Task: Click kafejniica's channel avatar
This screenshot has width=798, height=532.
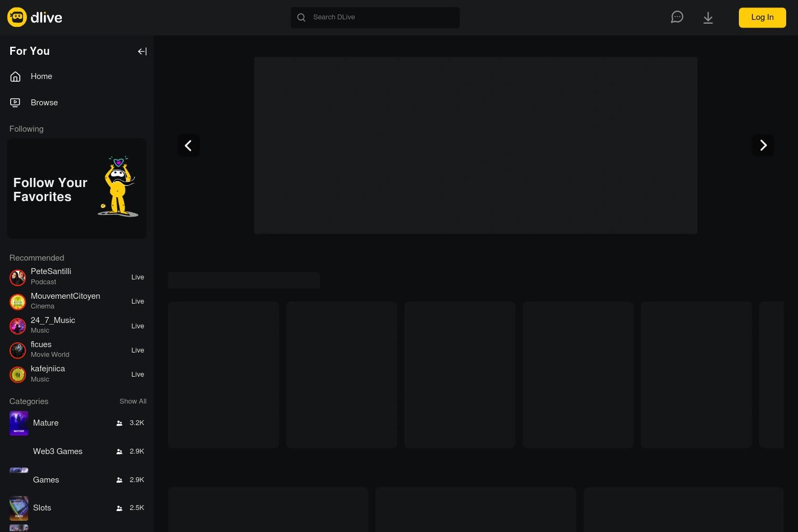Action: point(18,375)
